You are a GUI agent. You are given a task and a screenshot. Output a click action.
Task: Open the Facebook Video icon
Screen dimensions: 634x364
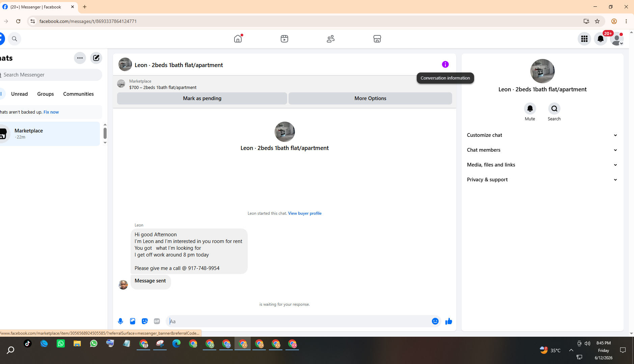pyautogui.click(x=284, y=39)
